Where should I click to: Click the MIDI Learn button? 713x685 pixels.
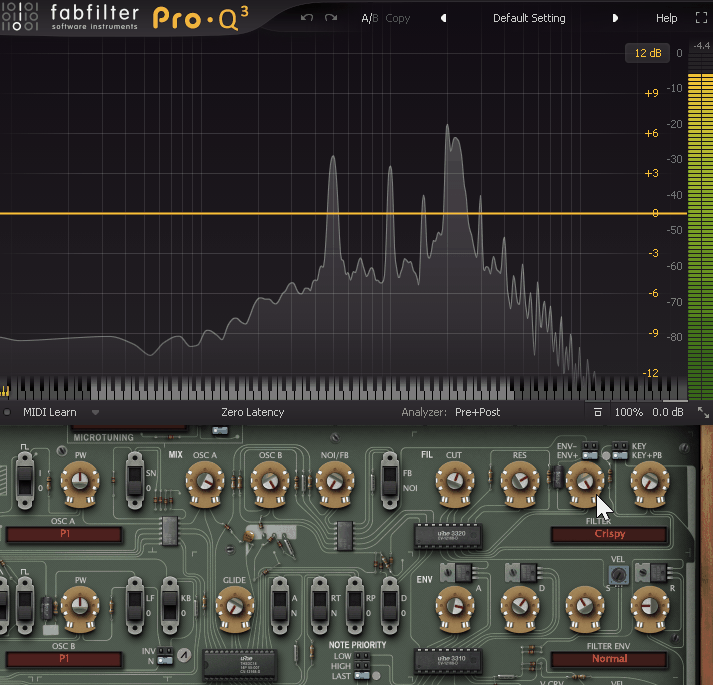pos(50,412)
